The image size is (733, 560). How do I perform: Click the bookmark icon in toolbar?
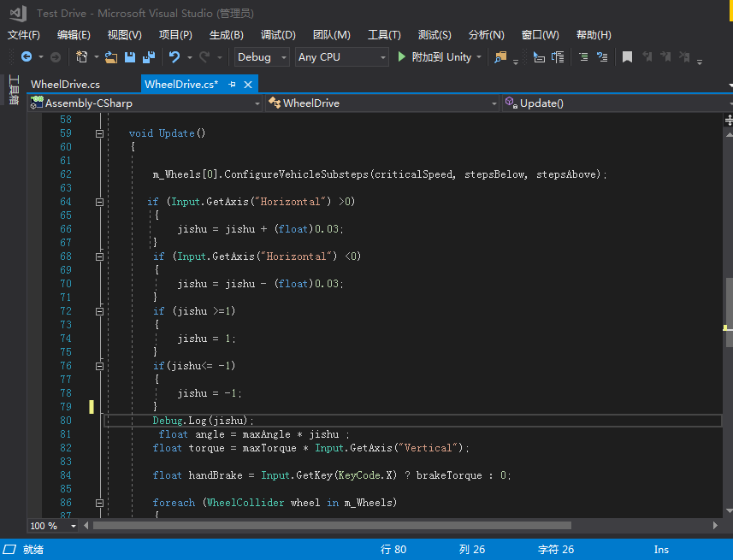tap(627, 57)
